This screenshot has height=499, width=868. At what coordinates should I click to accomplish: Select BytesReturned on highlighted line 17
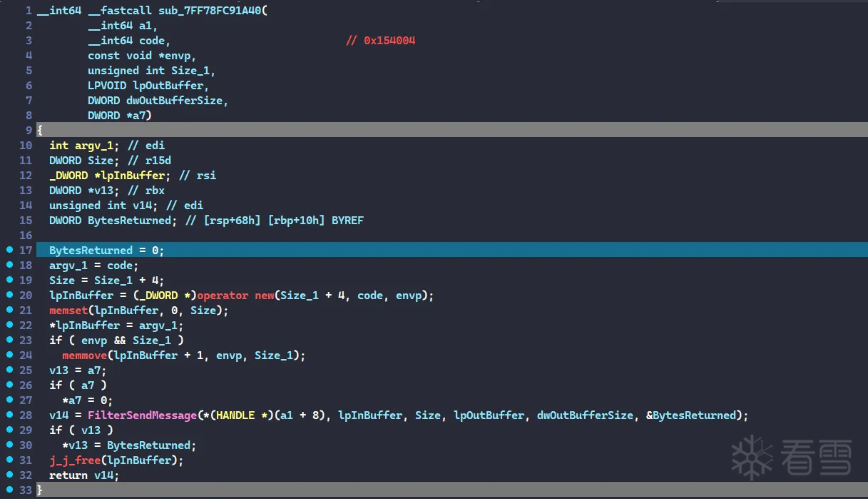click(x=91, y=251)
